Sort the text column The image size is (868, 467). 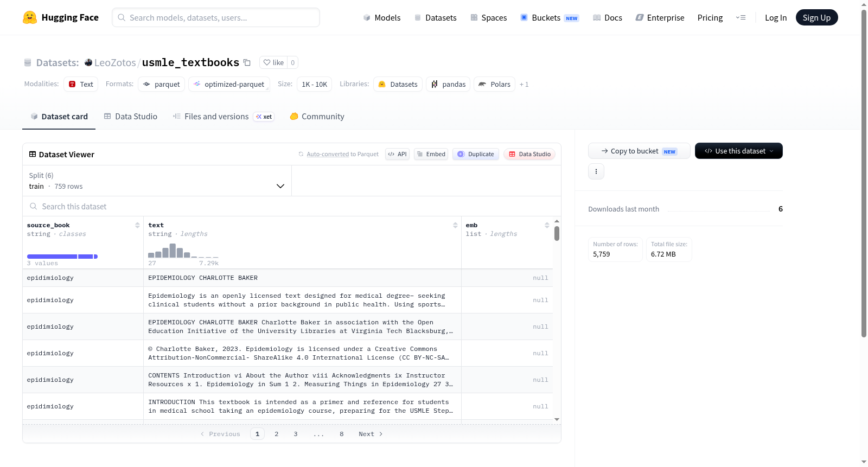(x=455, y=225)
